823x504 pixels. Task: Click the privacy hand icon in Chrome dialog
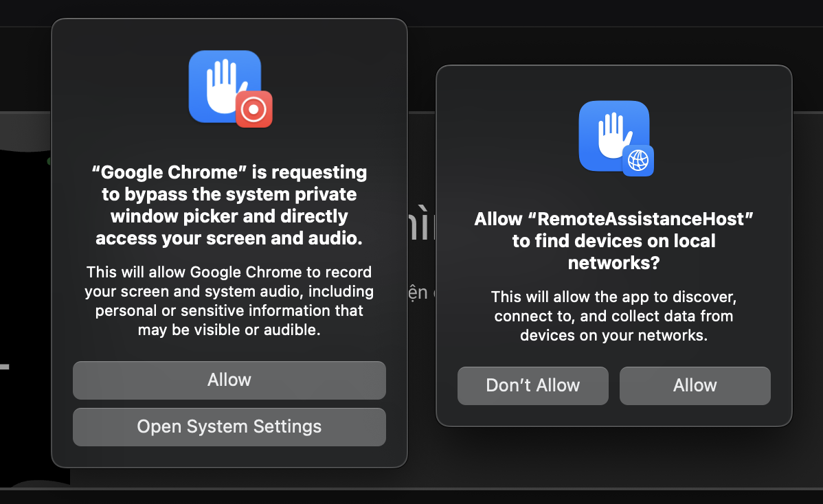225,87
